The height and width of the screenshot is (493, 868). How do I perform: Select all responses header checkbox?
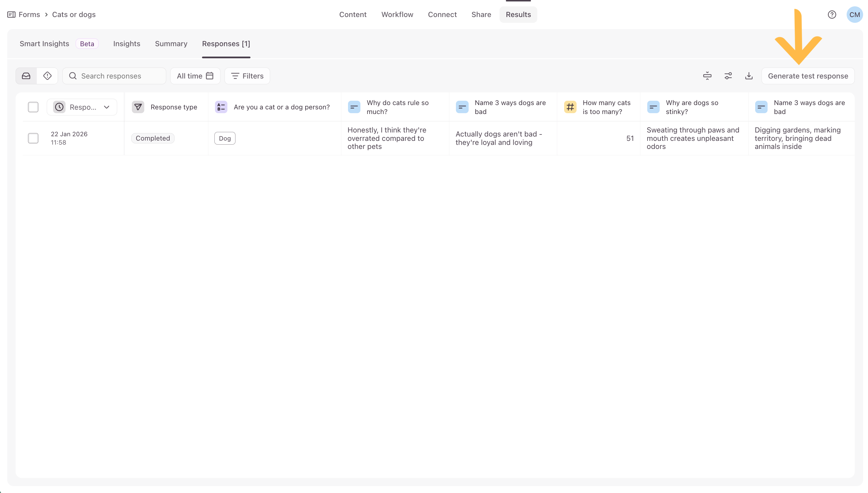pyautogui.click(x=33, y=107)
